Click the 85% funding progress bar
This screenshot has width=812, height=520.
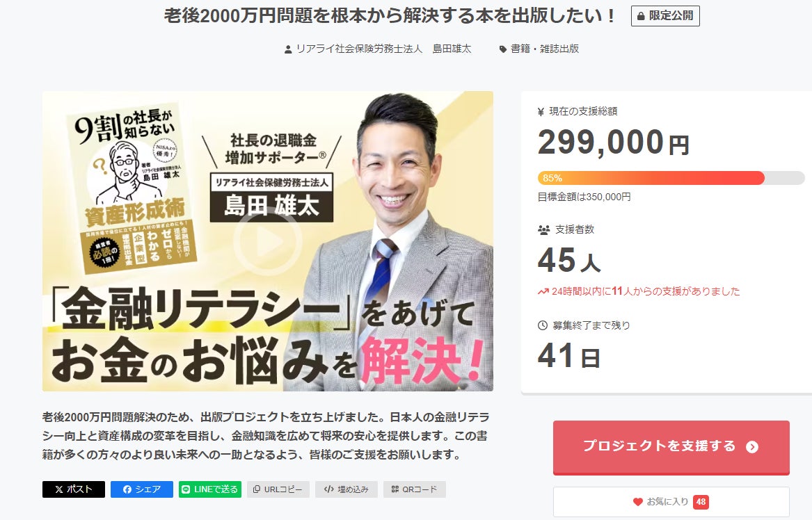pyautogui.click(x=671, y=178)
